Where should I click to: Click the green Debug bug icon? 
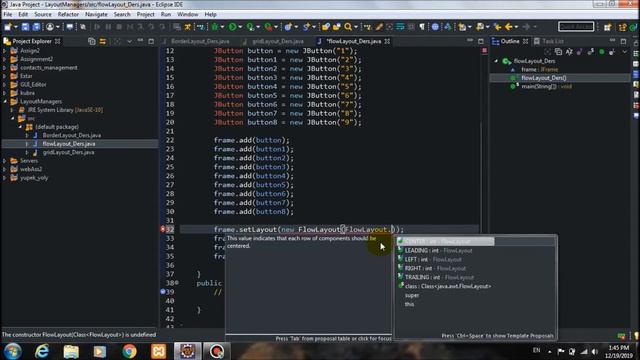(215, 27)
